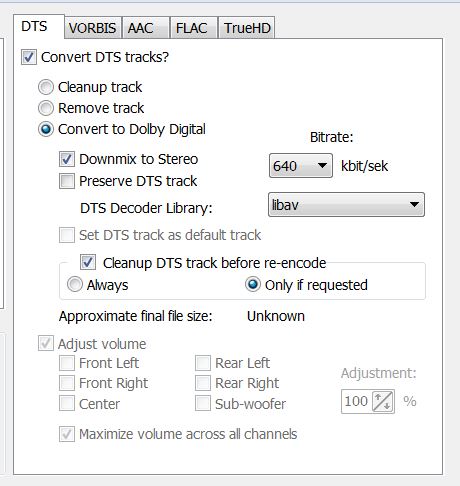
Task: Click the Adjust volume checkbox
Action: click(46, 343)
